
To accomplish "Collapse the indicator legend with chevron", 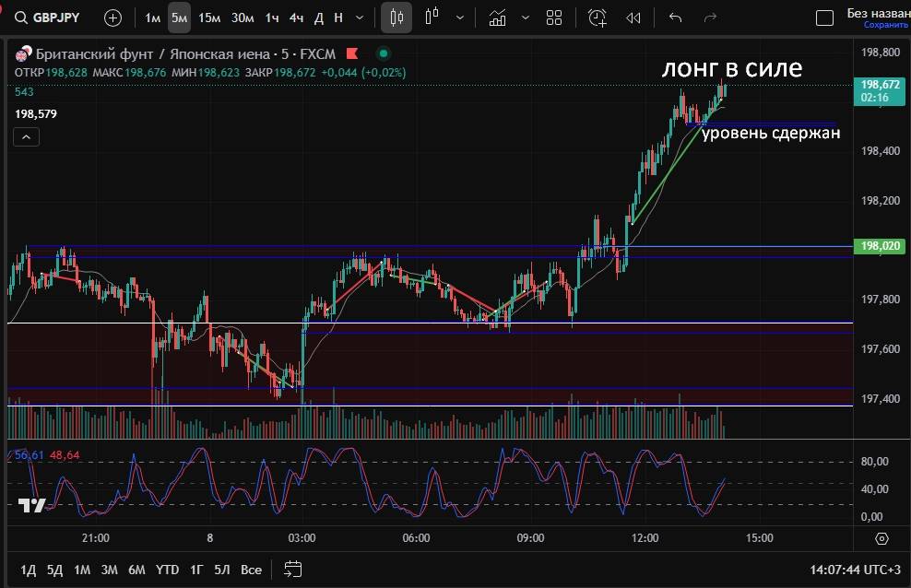I will click(27, 137).
